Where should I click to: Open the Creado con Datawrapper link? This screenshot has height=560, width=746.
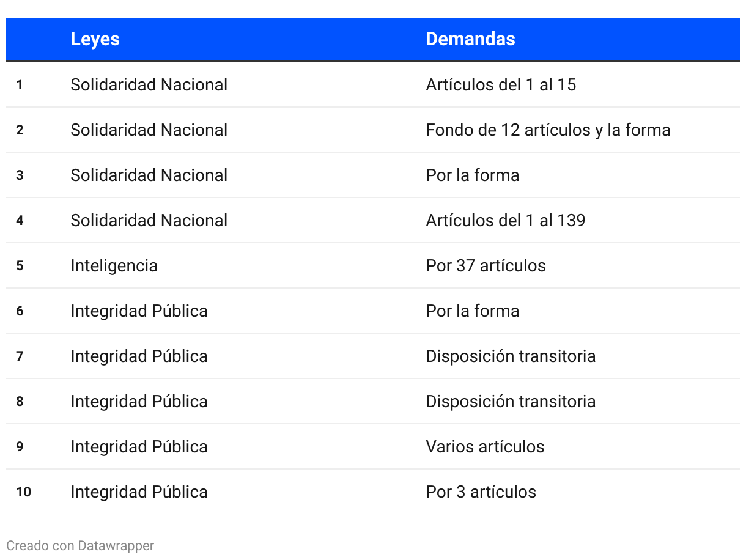pos(80,545)
